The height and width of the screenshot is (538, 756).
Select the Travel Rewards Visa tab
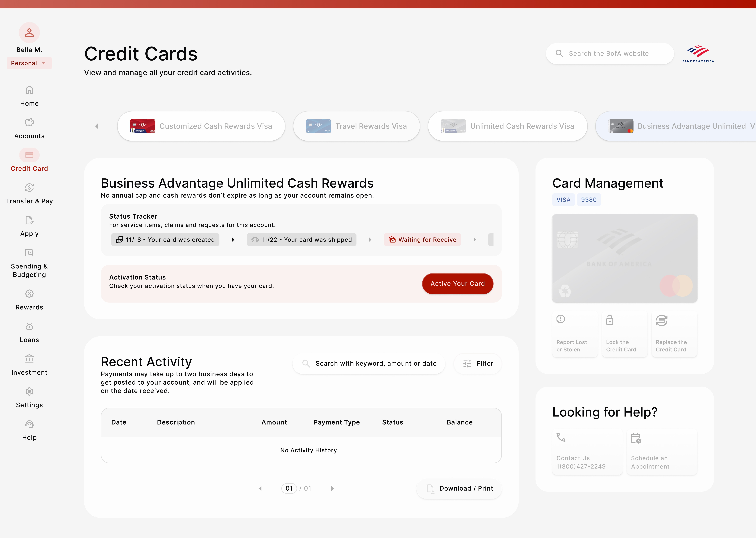tap(356, 126)
